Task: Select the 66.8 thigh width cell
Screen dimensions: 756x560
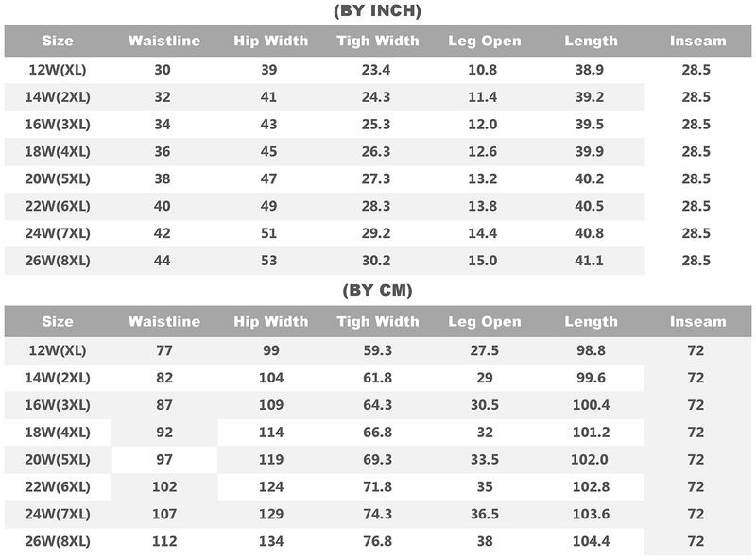Action: click(378, 433)
